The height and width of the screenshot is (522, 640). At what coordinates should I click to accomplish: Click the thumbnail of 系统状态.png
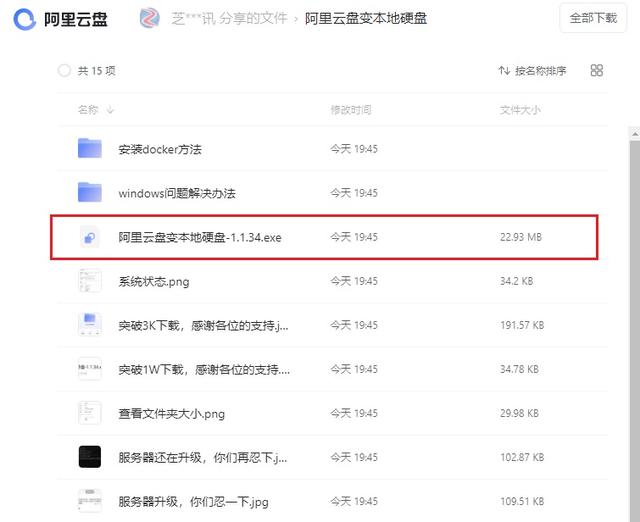(x=90, y=281)
